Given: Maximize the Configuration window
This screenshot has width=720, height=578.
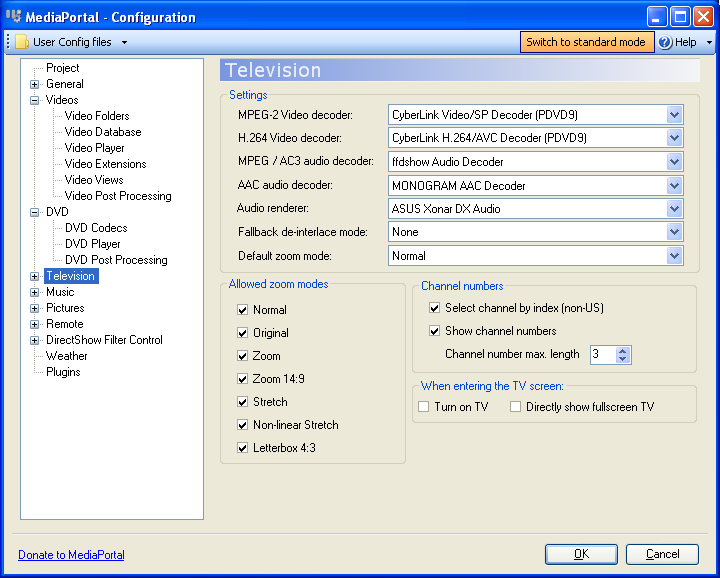Looking at the screenshot, I should point(680,17).
